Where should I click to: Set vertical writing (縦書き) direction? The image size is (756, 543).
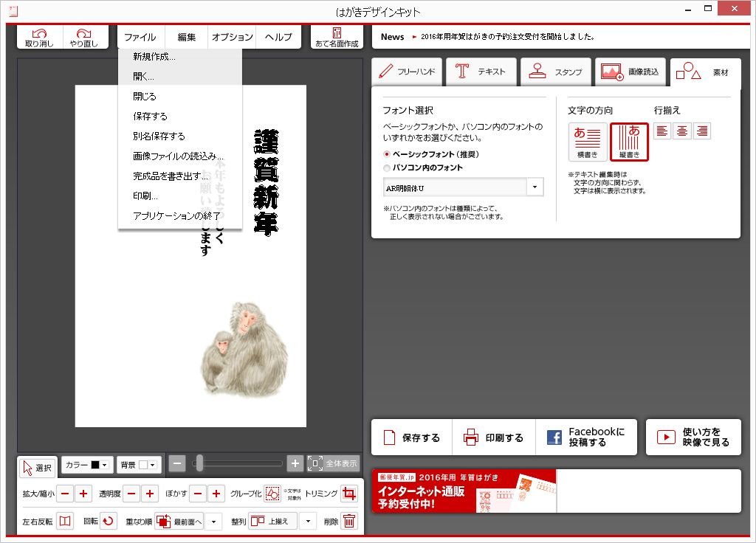629,142
